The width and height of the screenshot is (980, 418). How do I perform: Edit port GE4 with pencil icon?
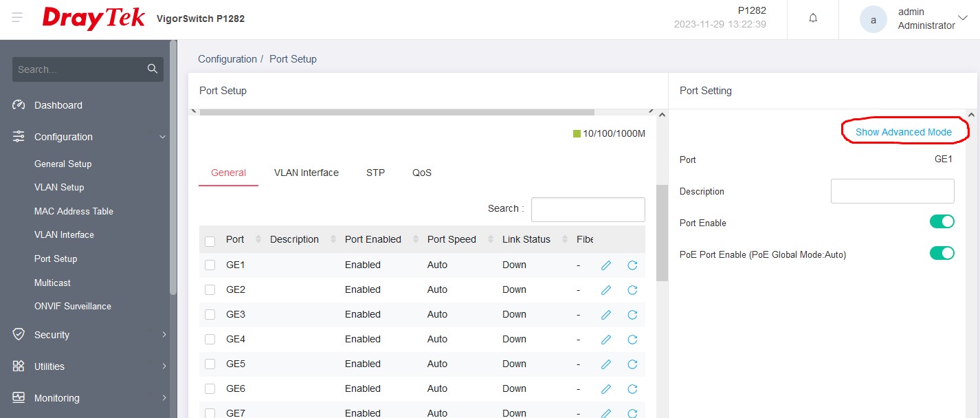click(x=606, y=340)
